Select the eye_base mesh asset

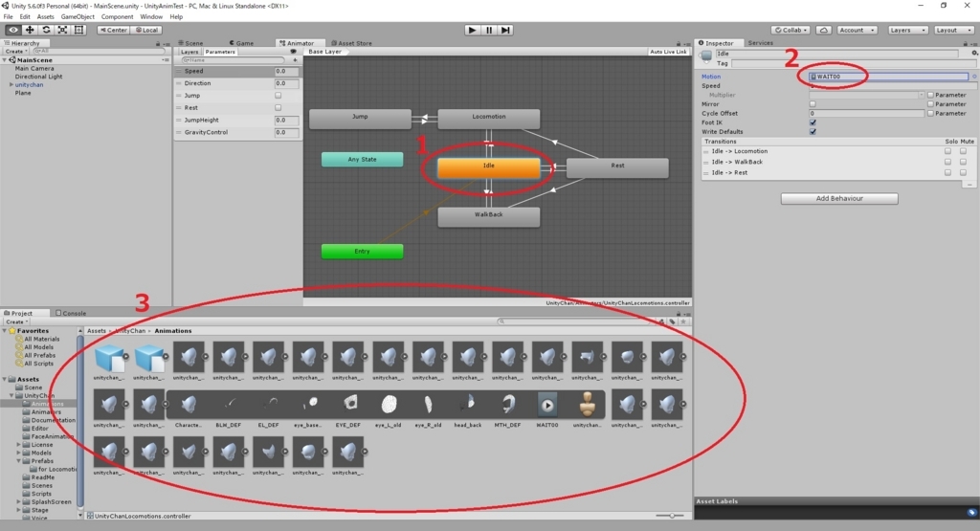pyautogui.click(x=309, y=405)
